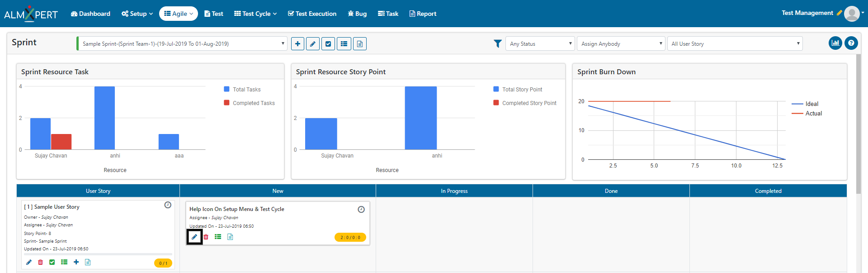Open clock history on Help Icon task card

(x=361, y=209)
